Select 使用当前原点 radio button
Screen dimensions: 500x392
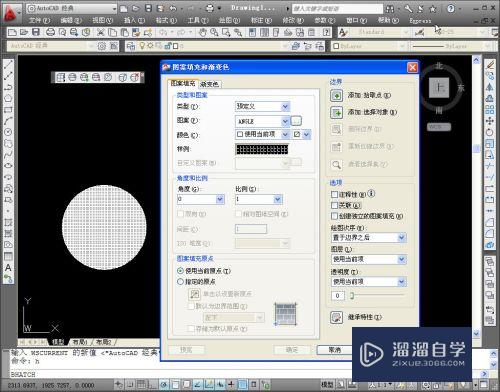pyautogui.click(x=180, y=271)
